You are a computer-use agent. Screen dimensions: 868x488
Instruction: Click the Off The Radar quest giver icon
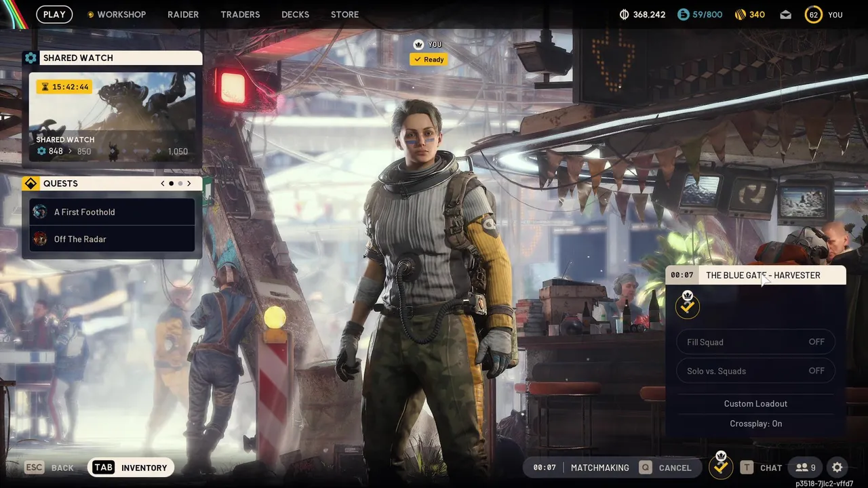40,239
